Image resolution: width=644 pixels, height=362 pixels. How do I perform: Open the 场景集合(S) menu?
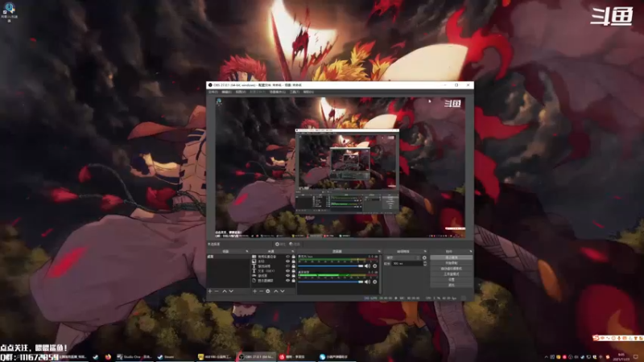[x=278, y=92]
